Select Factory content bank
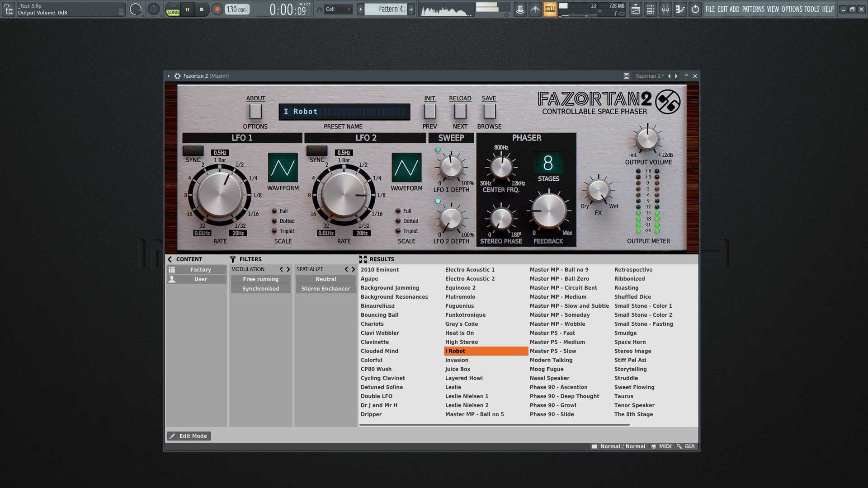The width and height of the screenshot is (868, 488). pos(196,270)
